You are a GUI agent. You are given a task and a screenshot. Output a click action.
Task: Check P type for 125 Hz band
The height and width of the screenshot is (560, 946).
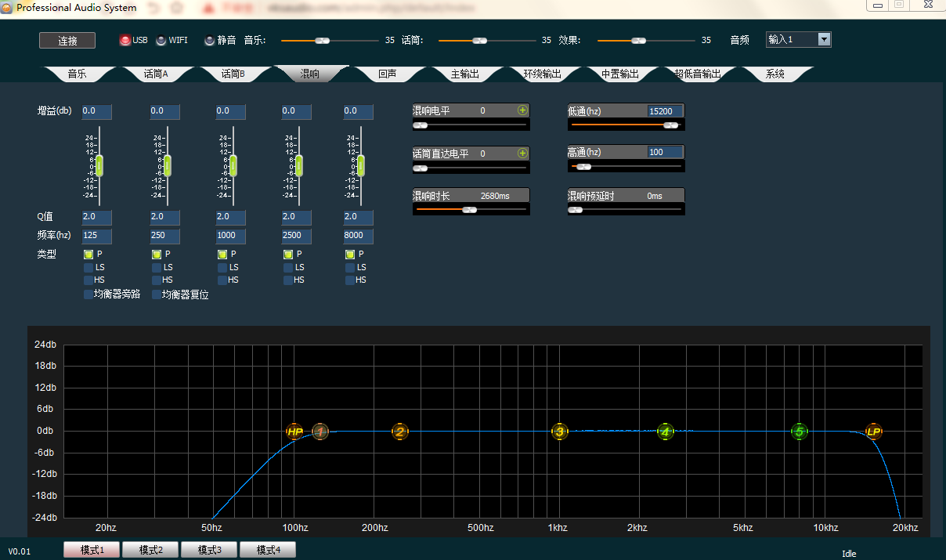pyautogui.click(x=88, y=255)
